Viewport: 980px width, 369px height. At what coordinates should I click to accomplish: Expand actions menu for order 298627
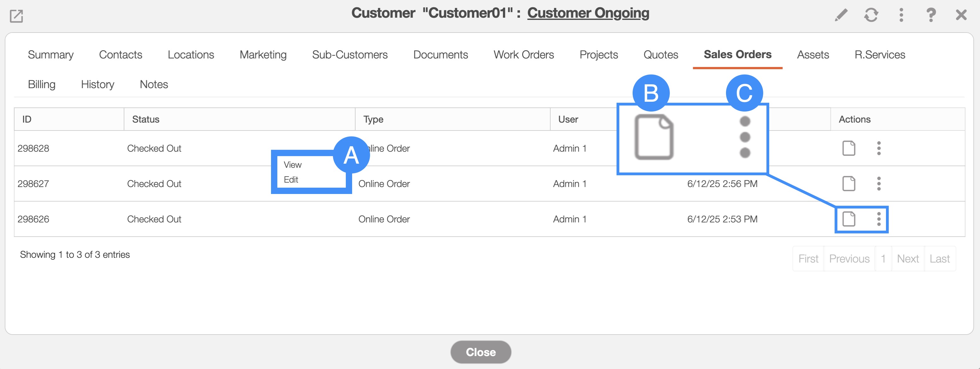(878, 184)
